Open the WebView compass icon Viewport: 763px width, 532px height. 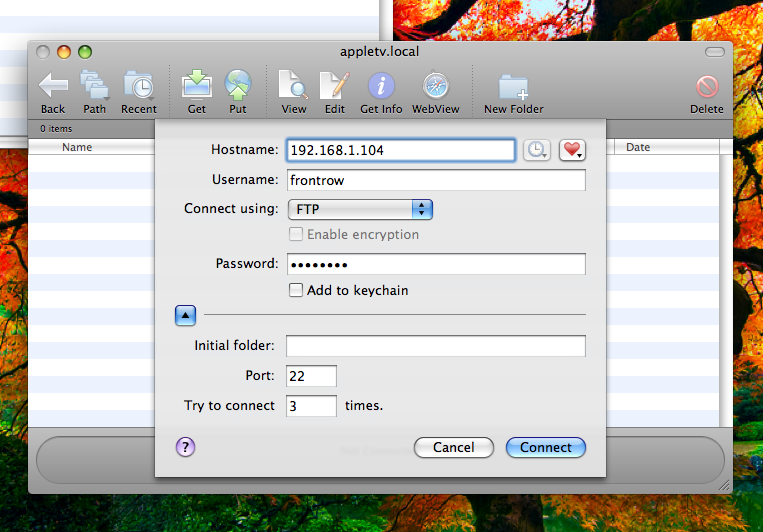point(436,86)
